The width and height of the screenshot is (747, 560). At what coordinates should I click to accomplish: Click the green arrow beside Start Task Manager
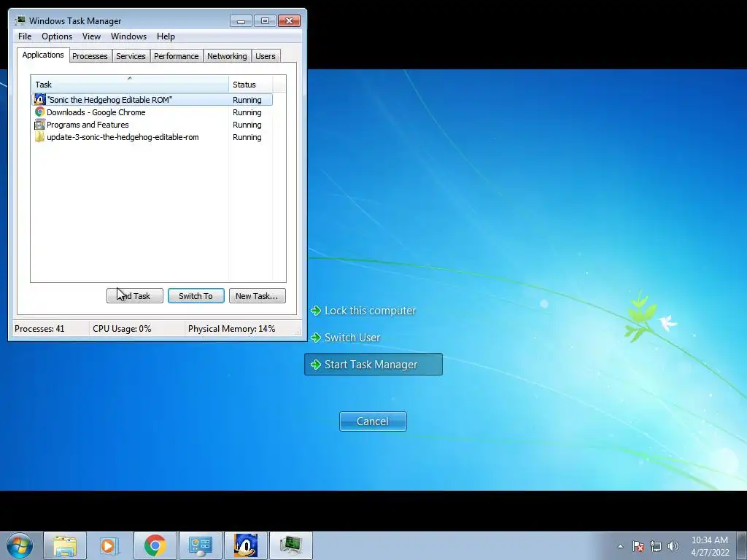(315, 365)
